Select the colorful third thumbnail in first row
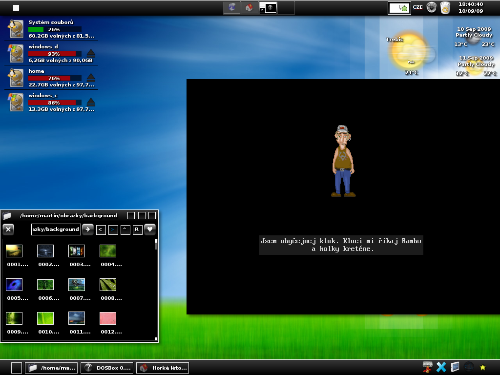 click(76, 251)
